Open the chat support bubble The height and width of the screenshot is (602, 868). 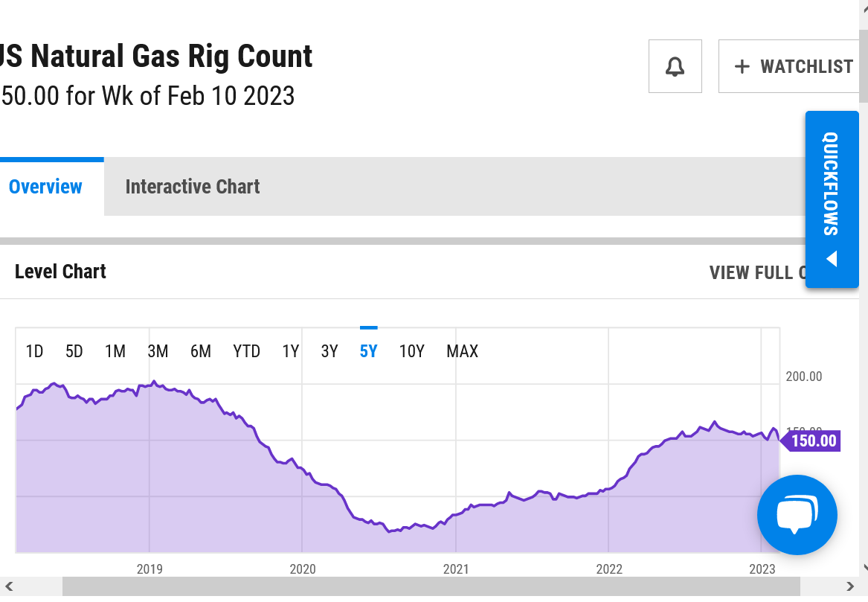click(797, 515)
